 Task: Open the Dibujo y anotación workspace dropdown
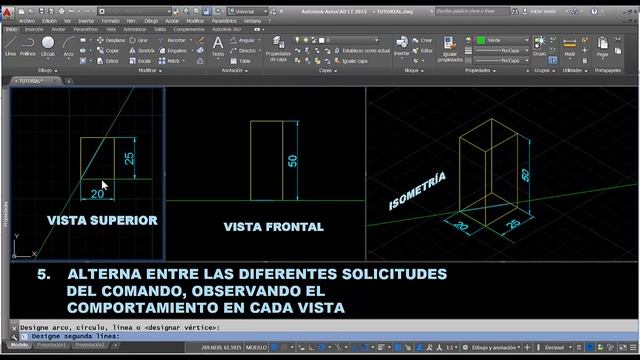pyautogui.click(x=496, y=348)
